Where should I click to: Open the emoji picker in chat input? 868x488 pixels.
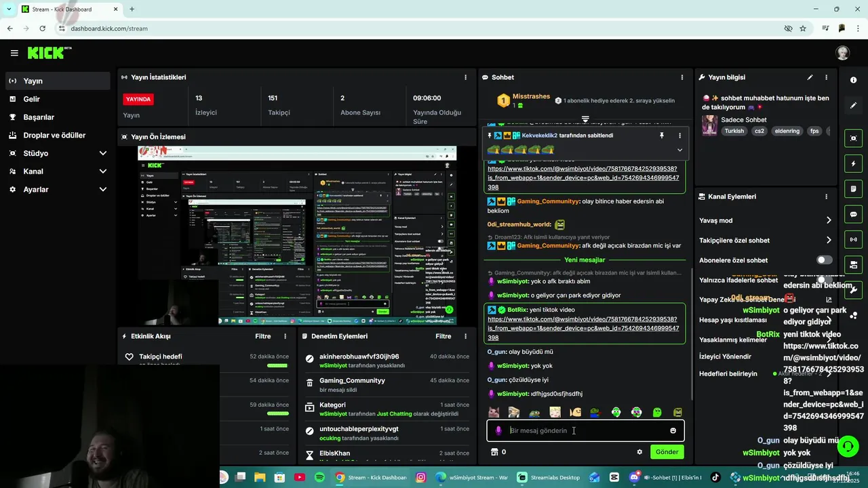point(673,430)
